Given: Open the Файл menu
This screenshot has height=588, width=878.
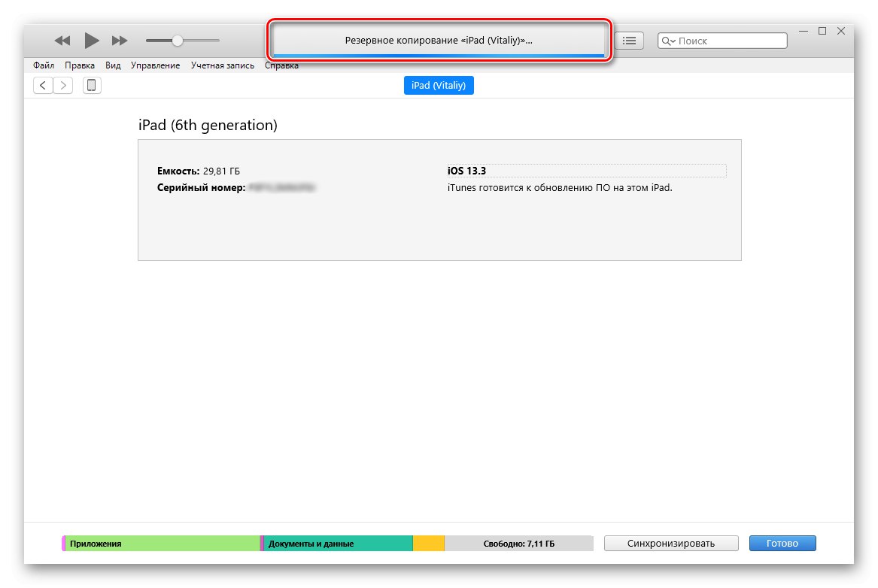Looking at the screenshot, I should pyautogui.click(x=44, y=65).
